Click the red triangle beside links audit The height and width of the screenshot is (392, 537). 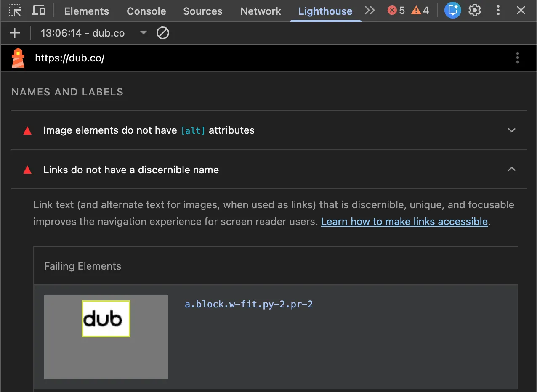coord(27,170)
